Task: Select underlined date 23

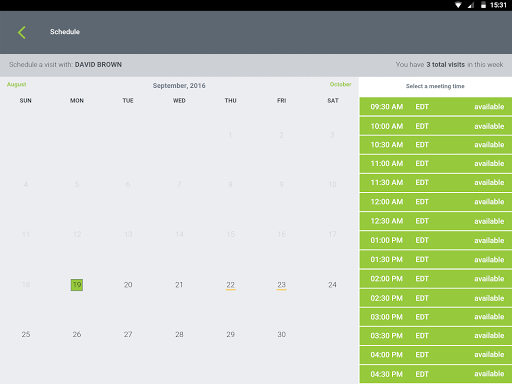Action: (281, 285)
